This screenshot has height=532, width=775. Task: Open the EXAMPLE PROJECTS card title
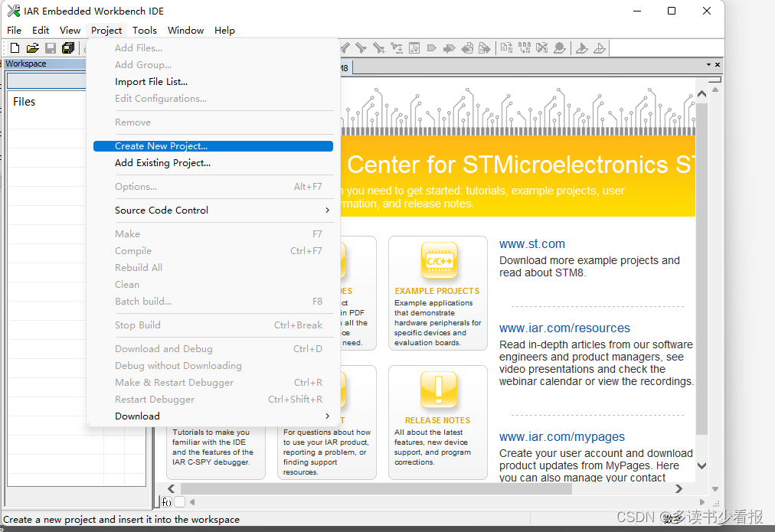tap(437, 291)
